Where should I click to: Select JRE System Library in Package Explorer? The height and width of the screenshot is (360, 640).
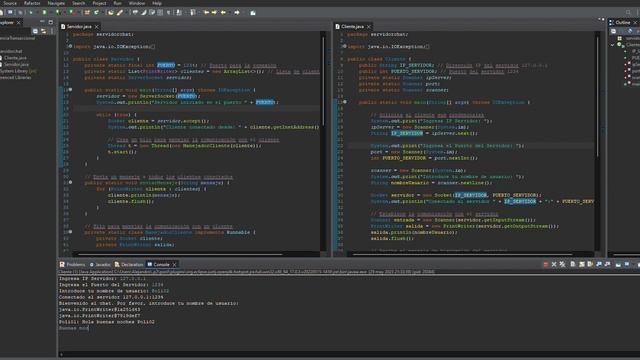point(18,71)
